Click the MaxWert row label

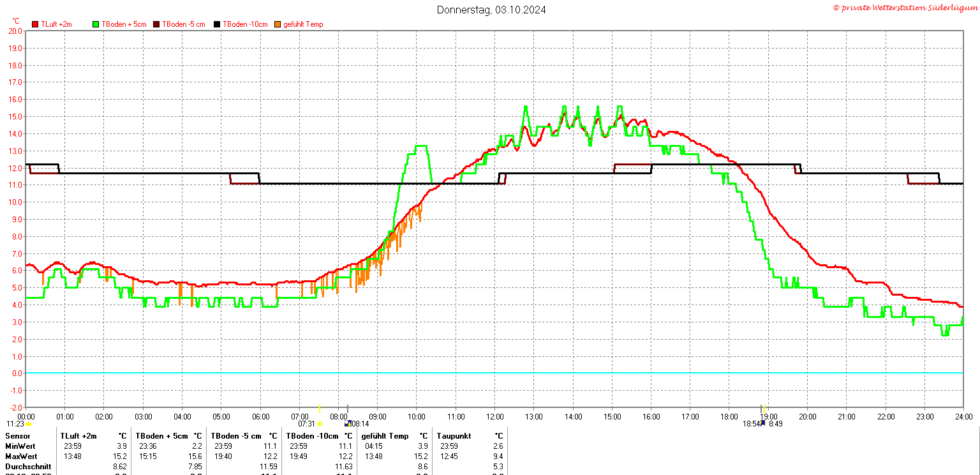coord(21,456)
